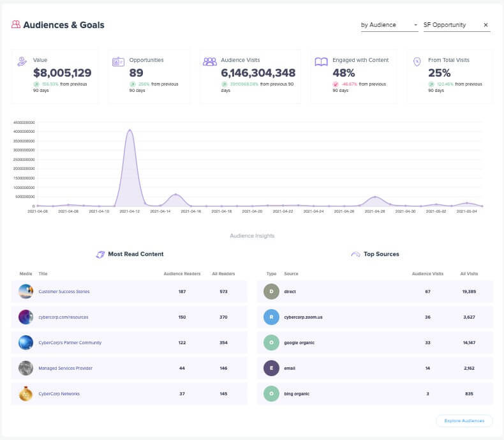Image resolution: width=504 pixels, height=440 pixels.
Task: Click the Audience Visits people icon
Action: 210,61
